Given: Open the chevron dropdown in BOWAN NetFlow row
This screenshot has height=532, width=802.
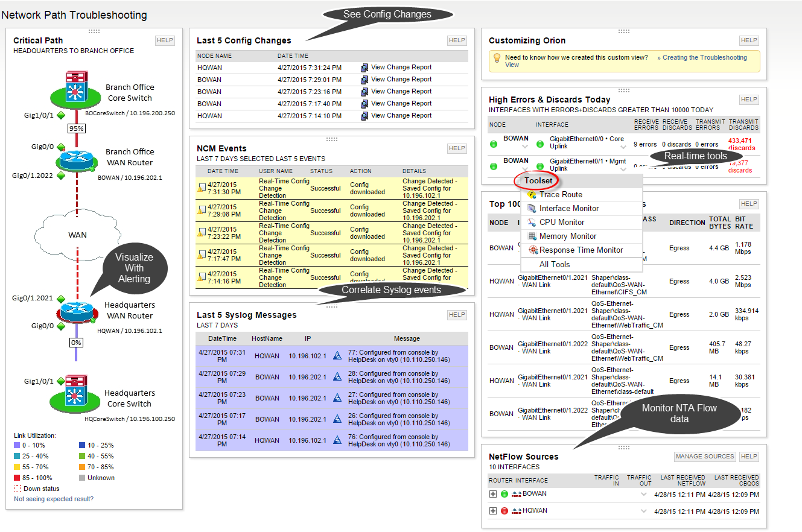Looking at the screenshot, I should (x=643, y=495).
